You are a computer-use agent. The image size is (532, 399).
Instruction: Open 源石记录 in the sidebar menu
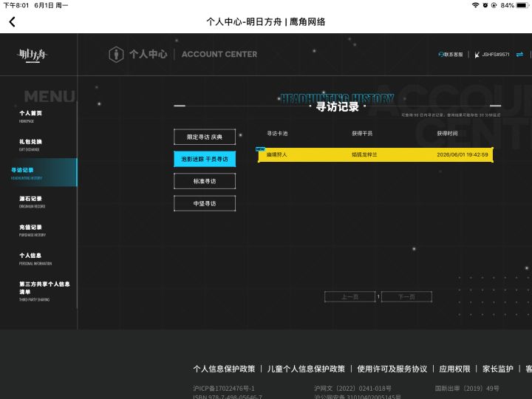click(32, 202)
